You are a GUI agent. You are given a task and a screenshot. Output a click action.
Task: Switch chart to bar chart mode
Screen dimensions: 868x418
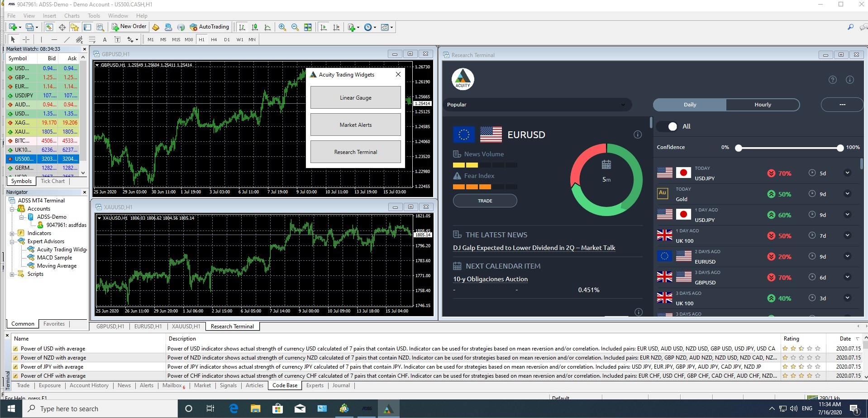[x=242, y=27]
